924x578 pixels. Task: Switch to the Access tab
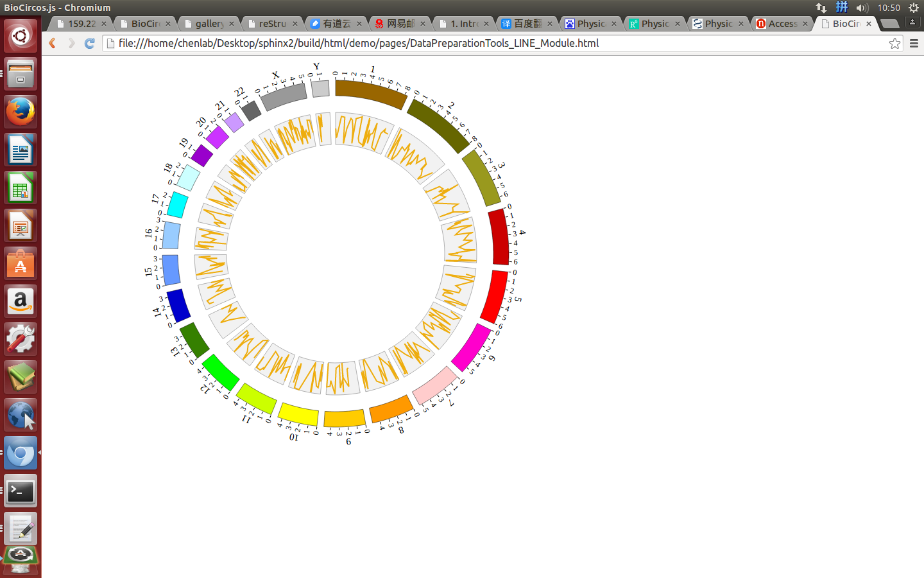[x=782, y=24]
